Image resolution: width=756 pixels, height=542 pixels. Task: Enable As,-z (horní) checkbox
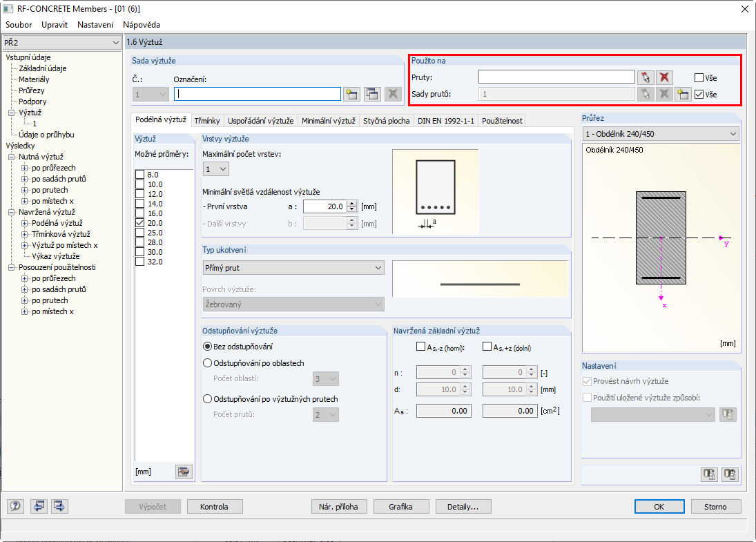[420, 347]
